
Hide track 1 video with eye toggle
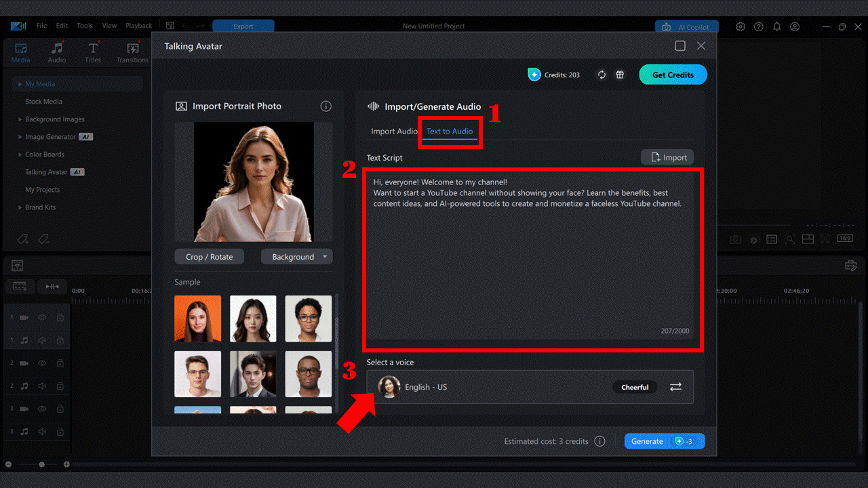pyautogui.click(x=41, y=317)
